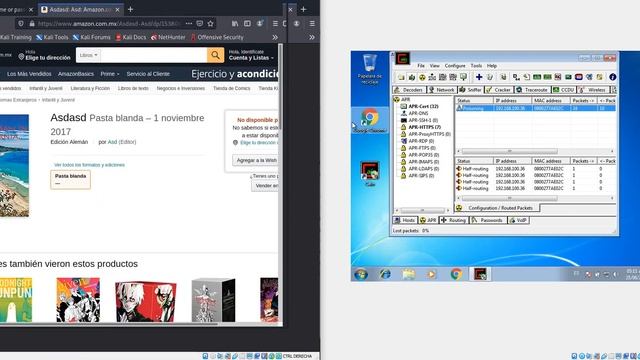Click the Firefox account avatar icon

260,24
